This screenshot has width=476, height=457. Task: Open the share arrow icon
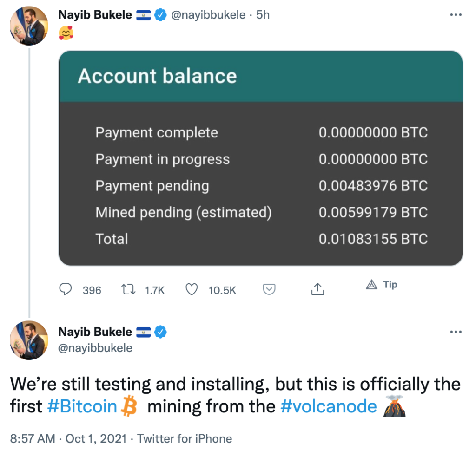coord(317,289)
